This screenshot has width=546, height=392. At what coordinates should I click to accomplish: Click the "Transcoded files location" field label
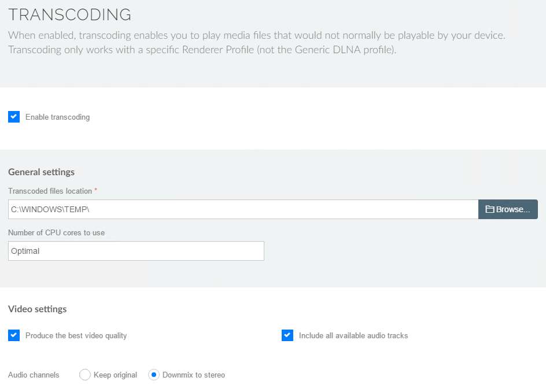[50, 191]
